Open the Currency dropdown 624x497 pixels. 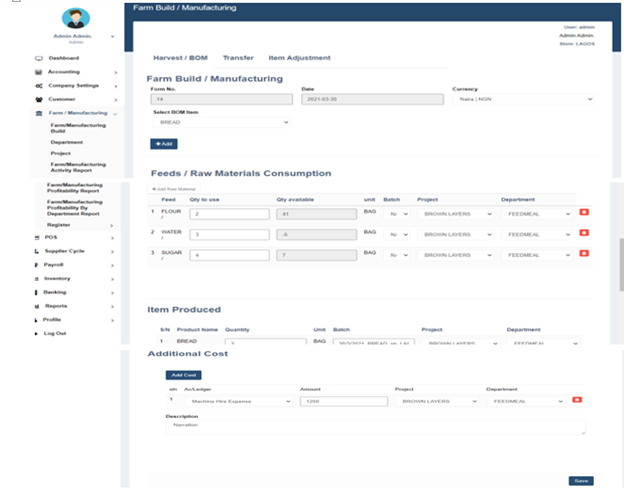(523, 99)
